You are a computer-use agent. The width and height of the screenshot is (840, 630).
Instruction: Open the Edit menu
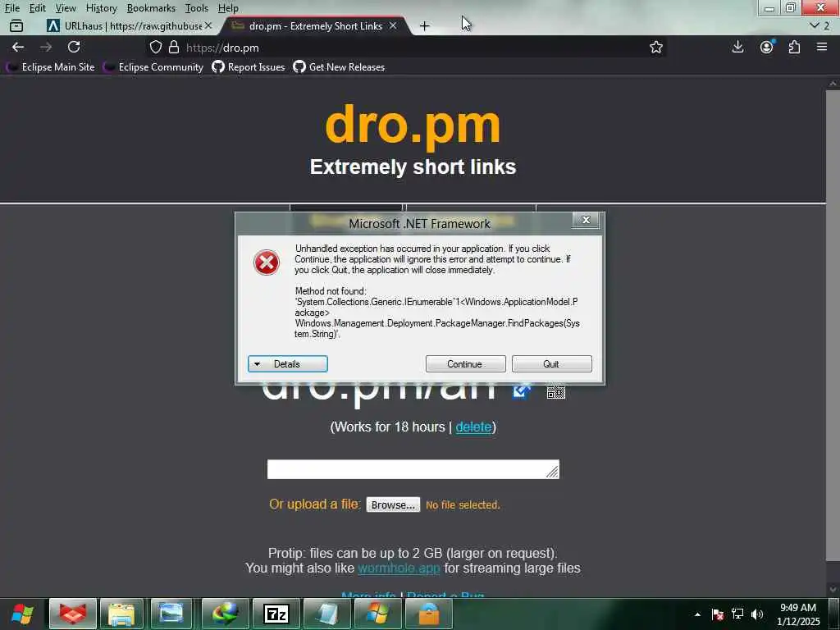pos(38,8)
